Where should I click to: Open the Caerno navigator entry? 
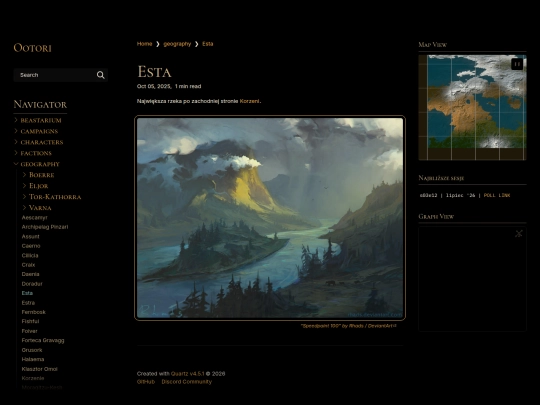(31, 246)
